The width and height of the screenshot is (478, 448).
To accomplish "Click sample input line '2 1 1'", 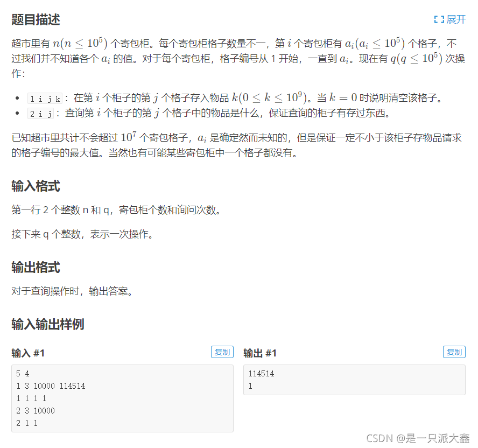I will pyautogui.click(x=27, y=423).
